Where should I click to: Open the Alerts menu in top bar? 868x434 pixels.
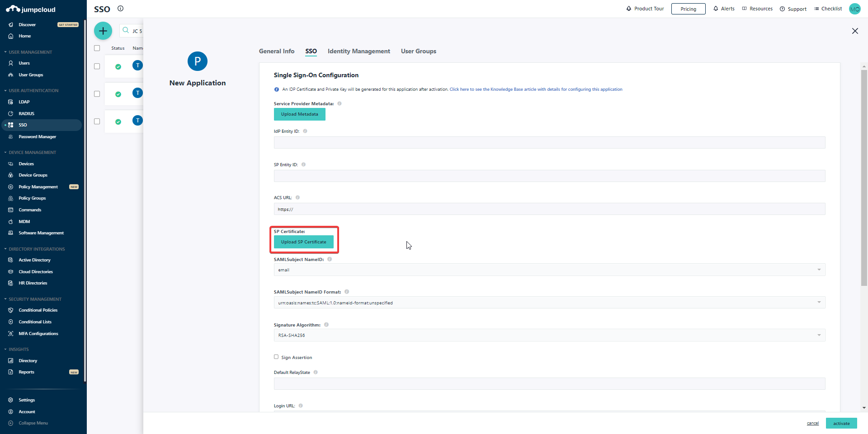(724, 9)
